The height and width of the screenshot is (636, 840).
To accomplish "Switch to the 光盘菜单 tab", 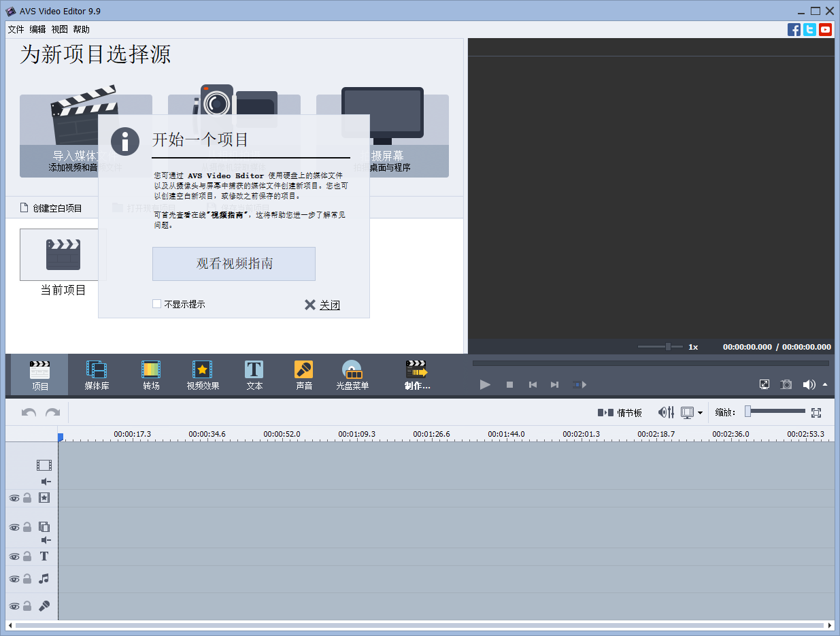I will tap(352, 375).
